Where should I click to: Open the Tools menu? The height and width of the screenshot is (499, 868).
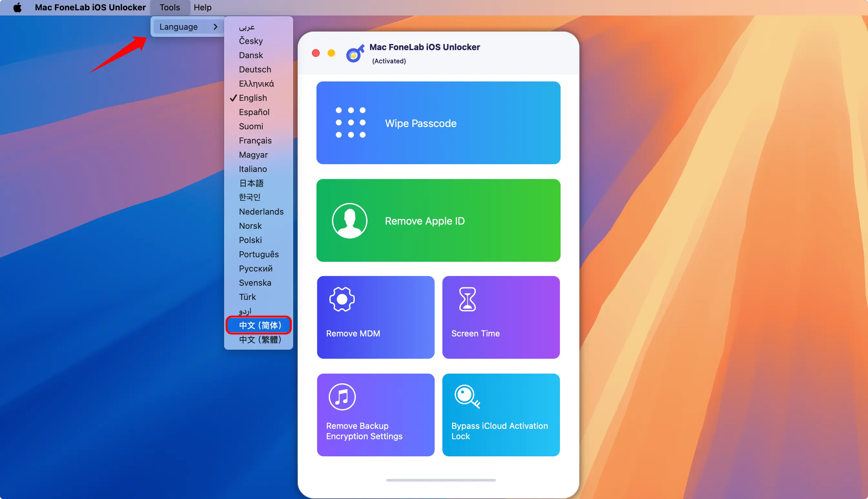coord(170,7)
